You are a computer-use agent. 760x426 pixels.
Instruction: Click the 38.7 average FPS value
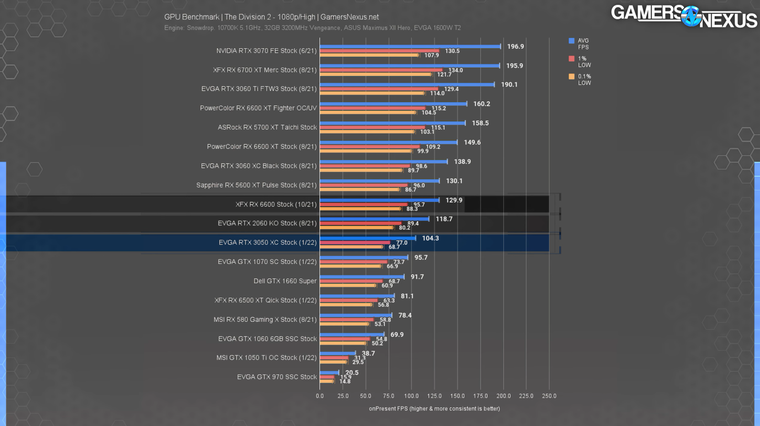coord(368,354)
